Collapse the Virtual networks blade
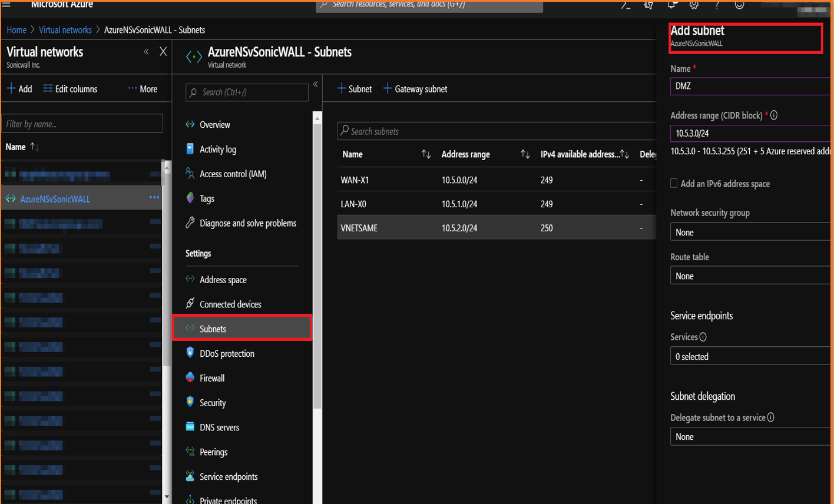Screen dimensions: 834x504 click(146, 52)
